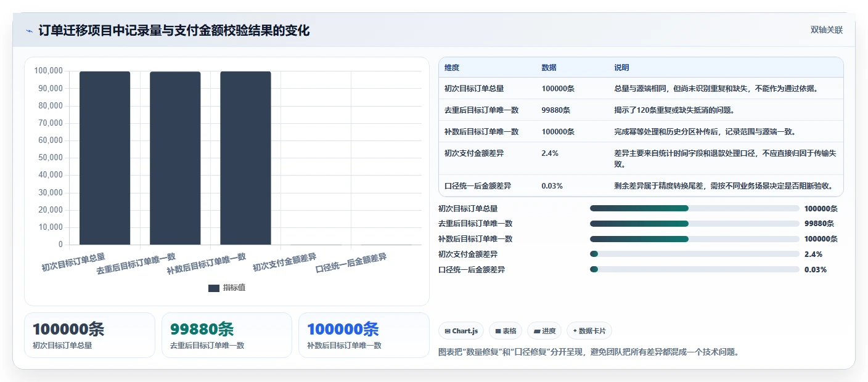Viewport: 868px width, 382px height.
Task: Click table cell 99880条
Action: click(555, 110)
